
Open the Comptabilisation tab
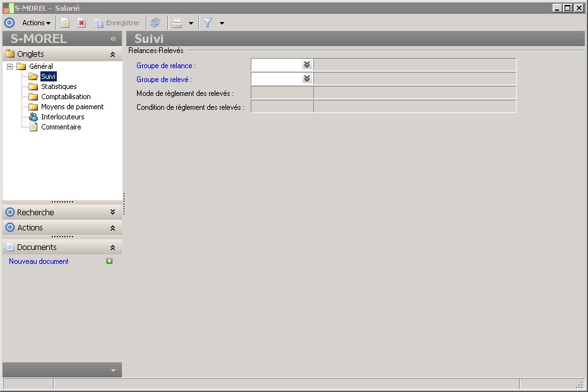(x=66, y=97)
